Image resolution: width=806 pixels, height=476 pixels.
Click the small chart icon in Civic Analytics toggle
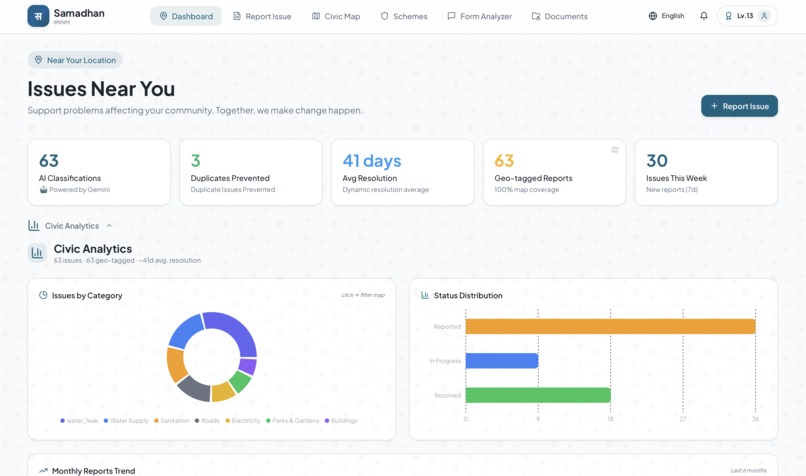34,225
